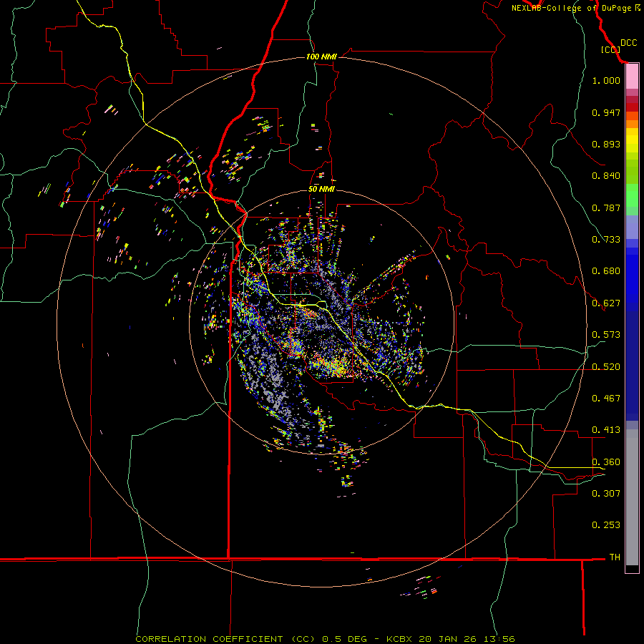Click the CORRELATION COEFFICIENT (CC) caption text
The image size is (644, 644).
coord(225,639)
